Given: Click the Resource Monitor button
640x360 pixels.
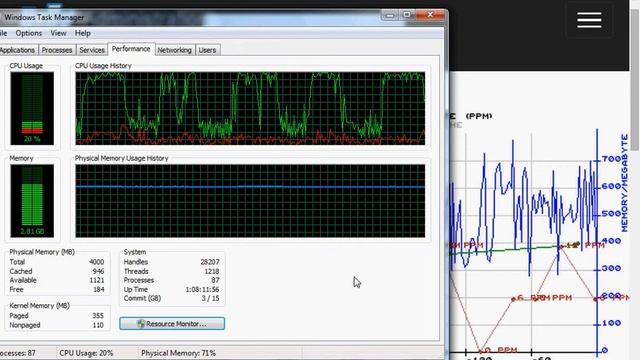Looking at the screenshot, I should pyautogui.click(x=172, y=324).
